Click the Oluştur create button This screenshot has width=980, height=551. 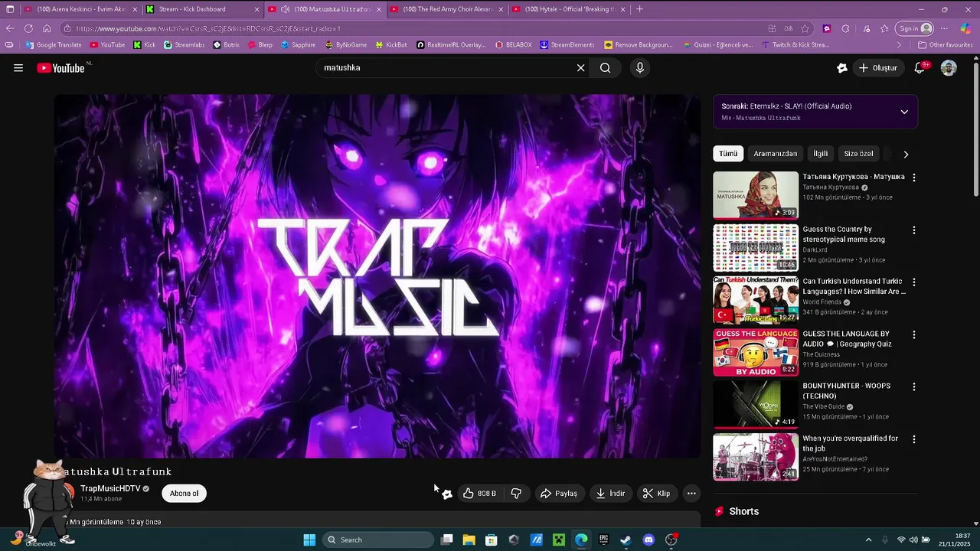tap(877, 68)
